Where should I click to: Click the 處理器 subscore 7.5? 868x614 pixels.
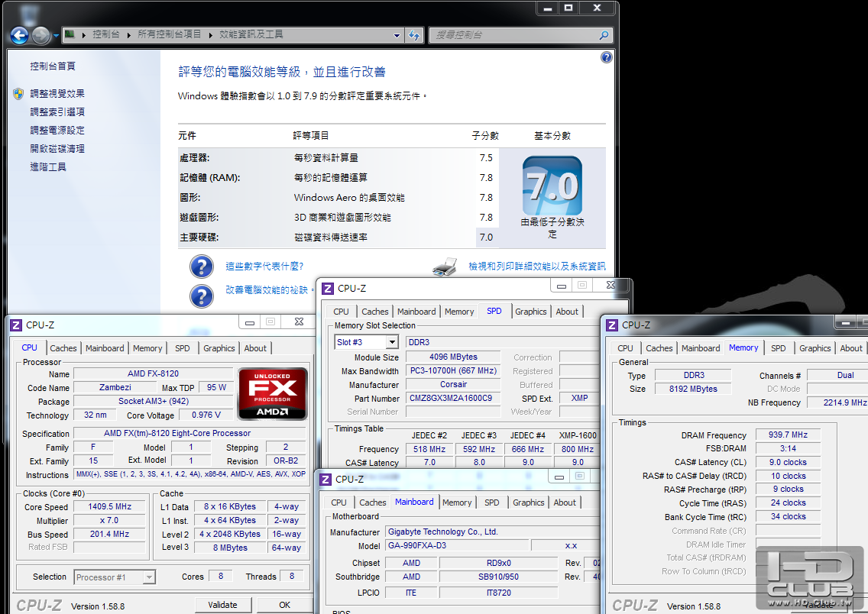point(486,157)
